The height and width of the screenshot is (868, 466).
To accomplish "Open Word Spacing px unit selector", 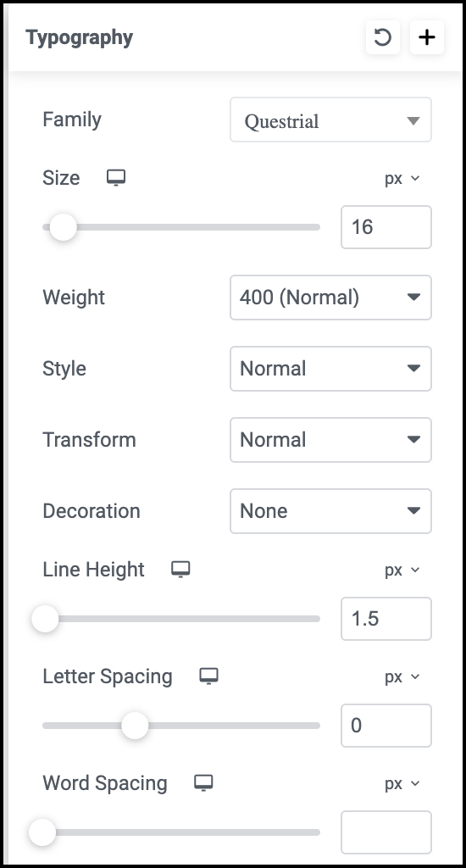I will [402, 784].
